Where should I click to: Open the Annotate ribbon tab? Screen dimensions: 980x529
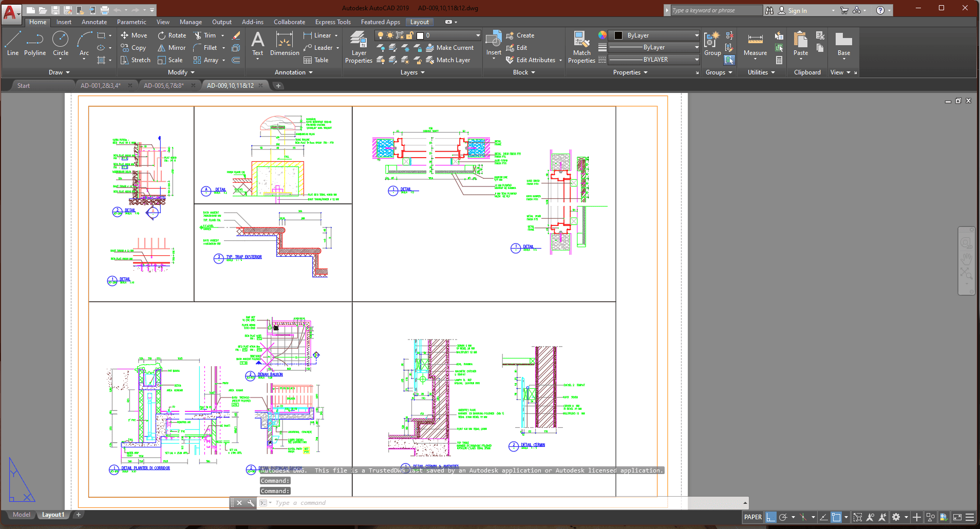click(94, 22)
